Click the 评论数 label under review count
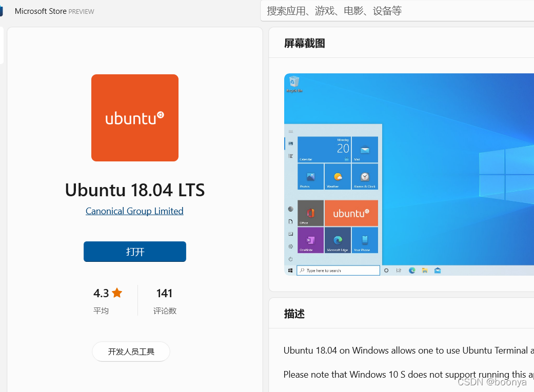The image size is (534, 392). [x=165, y=311]
